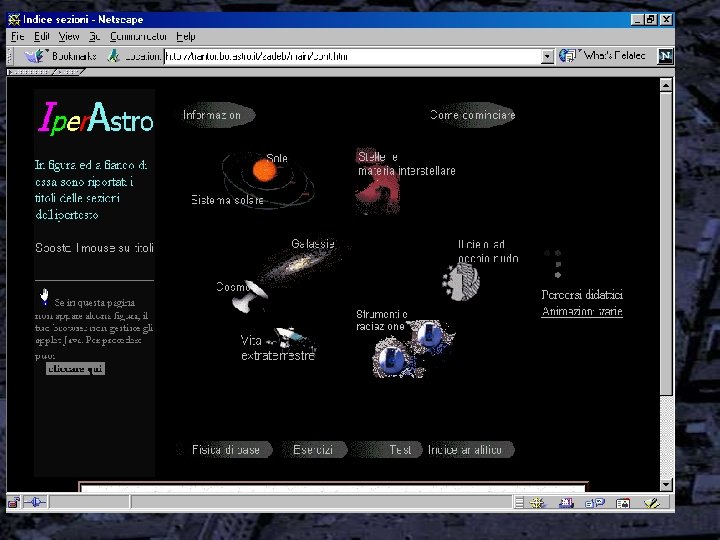Open the View menu
This screenshot has width=720, height=540.
tap(69, 36)
